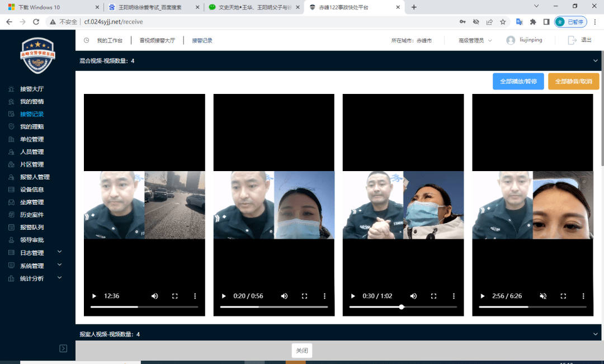Image resolution: width=604 pixels, height=364 pixels.
Task: Bookmark this page with the star icon
Action: (503, 22)
